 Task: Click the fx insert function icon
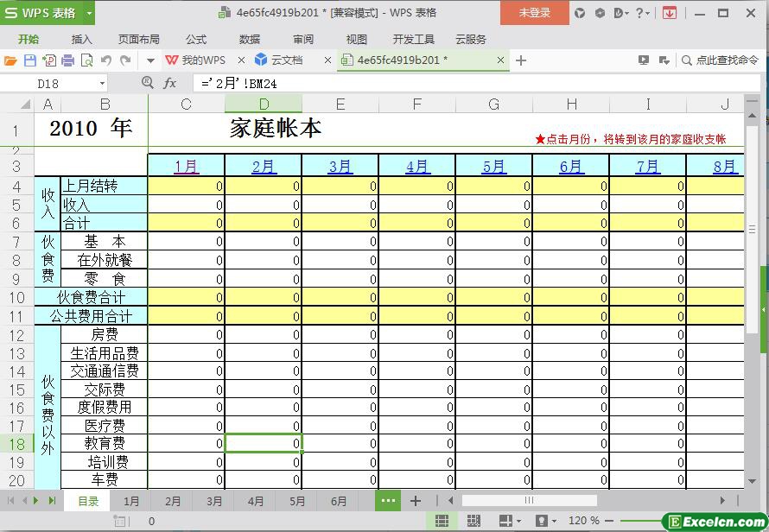pyautogui.click(x=170, y=83)
